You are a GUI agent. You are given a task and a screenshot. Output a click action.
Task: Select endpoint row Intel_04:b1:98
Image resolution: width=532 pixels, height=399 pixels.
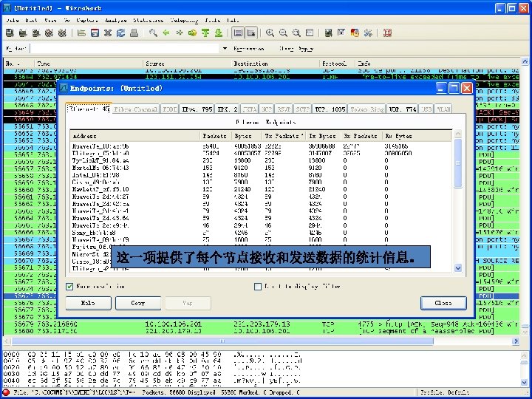[262, 175]
